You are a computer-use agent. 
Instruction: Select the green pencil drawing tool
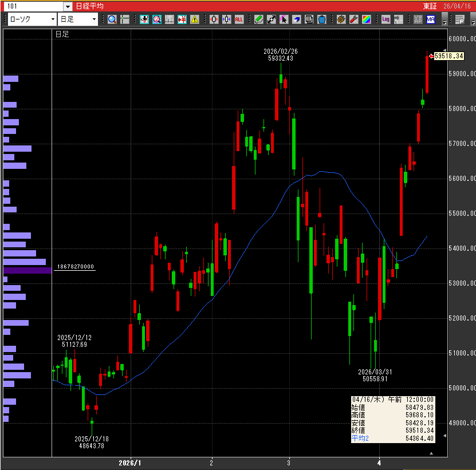point(259,19)
